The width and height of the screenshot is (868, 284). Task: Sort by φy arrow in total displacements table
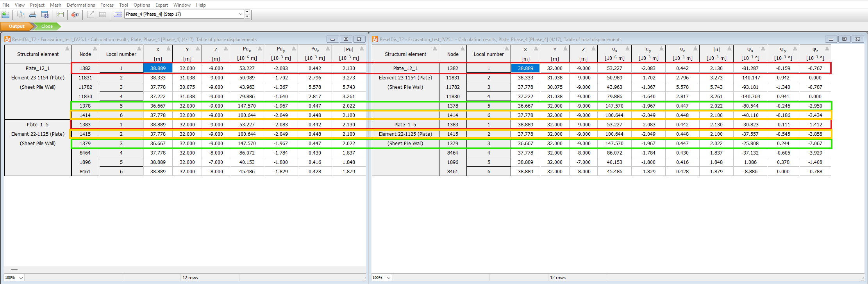[x=795, y=49]
